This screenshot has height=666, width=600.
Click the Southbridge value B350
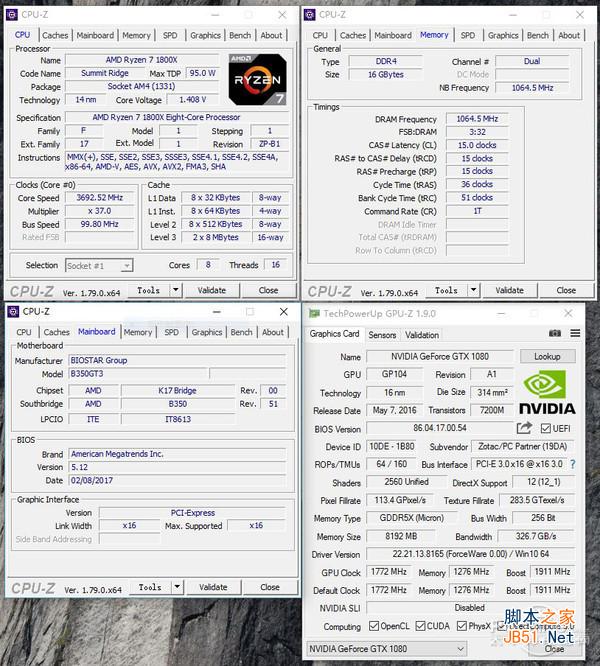(x=177, y=404)
